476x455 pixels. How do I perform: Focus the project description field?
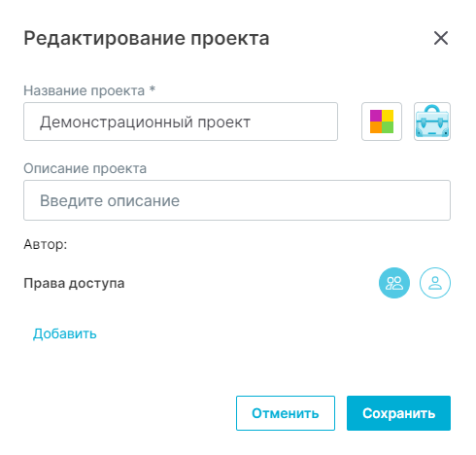coord(237,200)
